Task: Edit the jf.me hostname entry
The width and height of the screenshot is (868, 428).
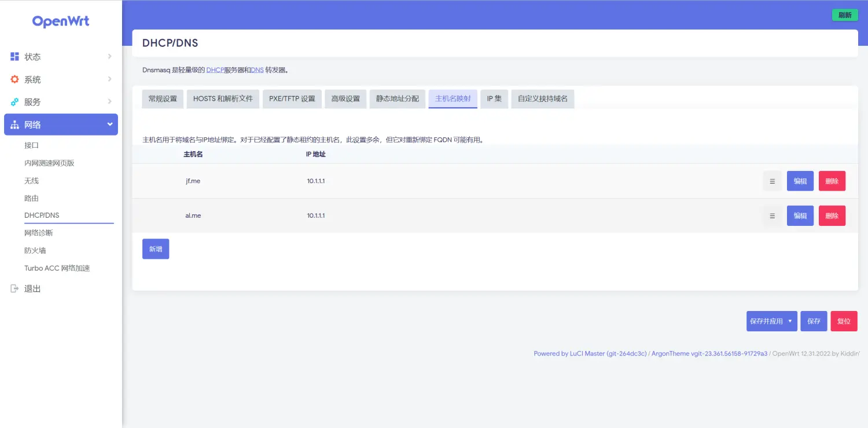Action: 800,181
